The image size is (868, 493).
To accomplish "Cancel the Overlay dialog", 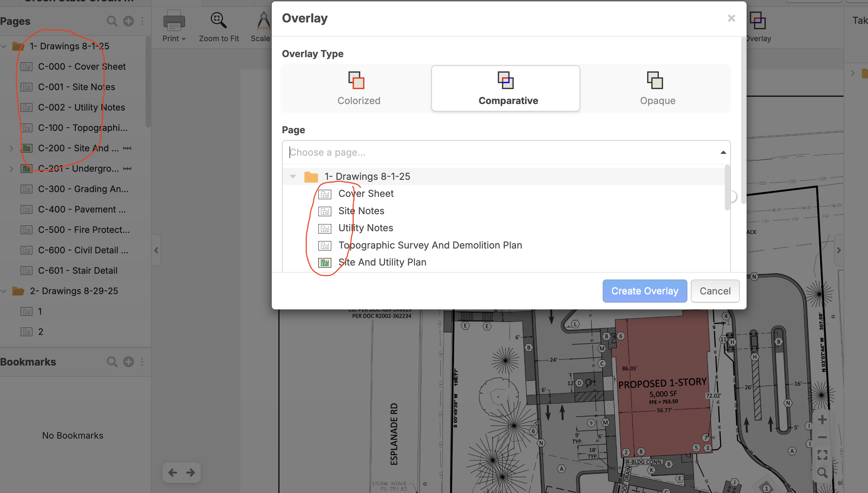I will 715,291.
